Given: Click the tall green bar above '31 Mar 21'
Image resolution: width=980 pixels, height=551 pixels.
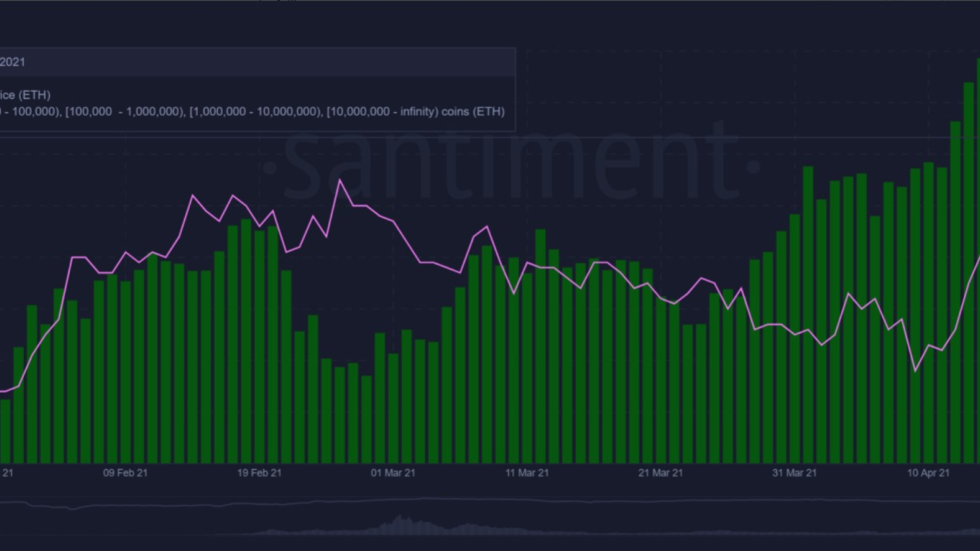Looking at the screenshot, I should coord(808,315).
